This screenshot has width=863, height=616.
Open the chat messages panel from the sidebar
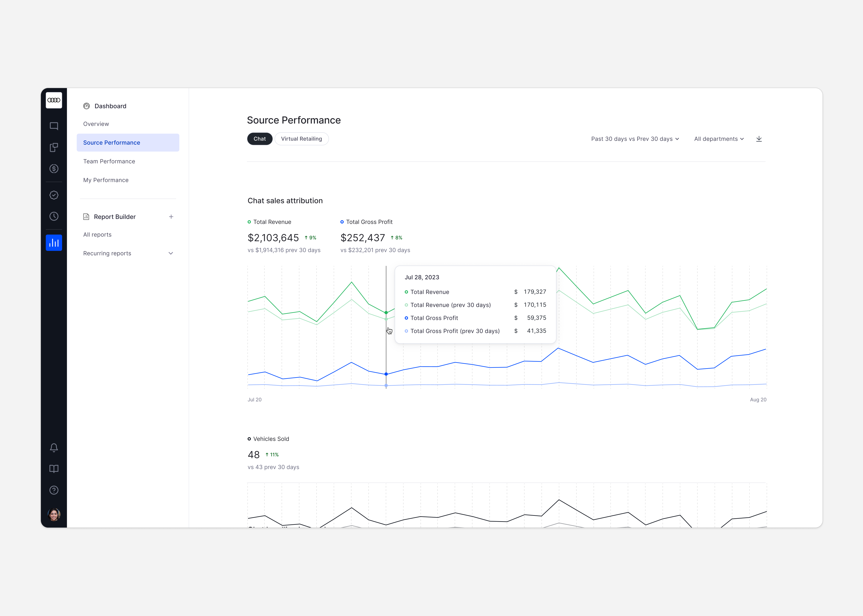[x=54, y=126]
